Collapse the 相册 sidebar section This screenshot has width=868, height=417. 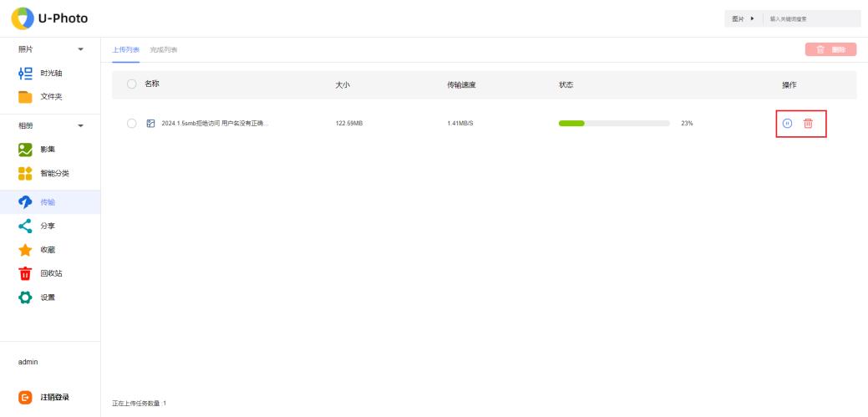tap(81, 126)
